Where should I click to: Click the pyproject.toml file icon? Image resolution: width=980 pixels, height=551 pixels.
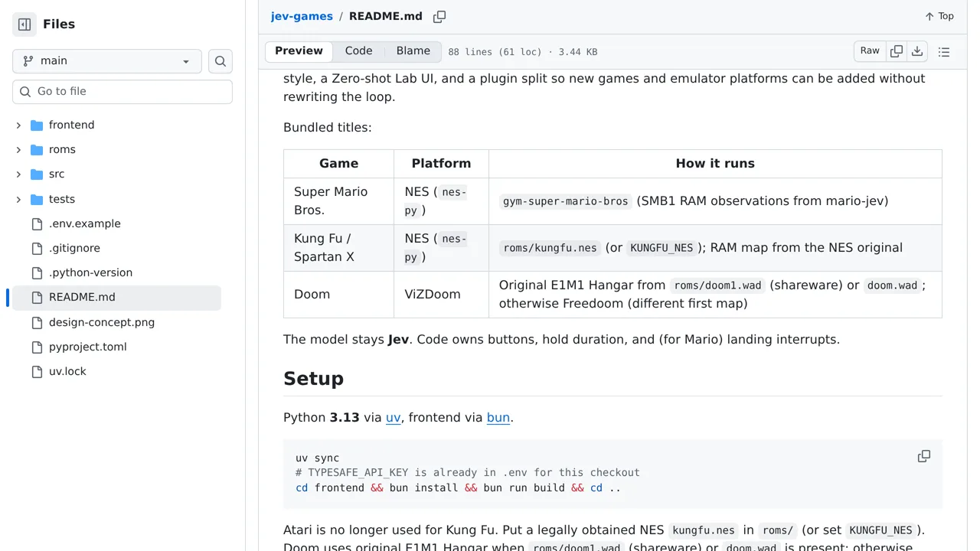(x=37, y=347)
